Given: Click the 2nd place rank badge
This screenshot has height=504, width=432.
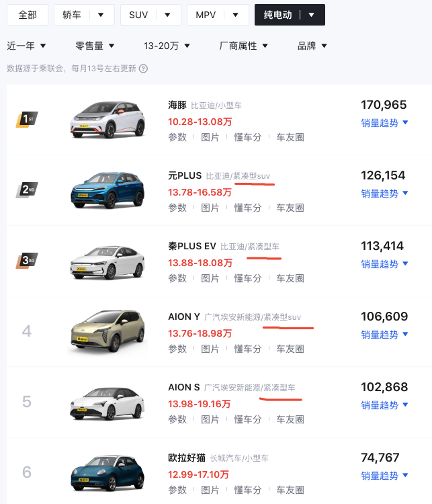Looking at the screenshot, I should click(x=27, y=190).
